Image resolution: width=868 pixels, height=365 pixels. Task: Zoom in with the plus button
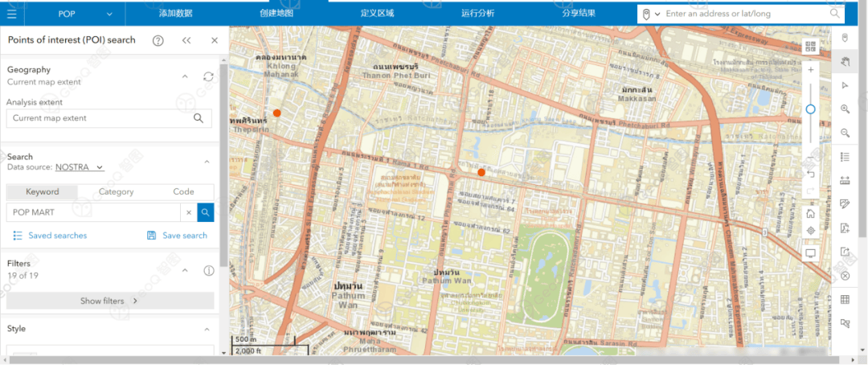point(810,70)
